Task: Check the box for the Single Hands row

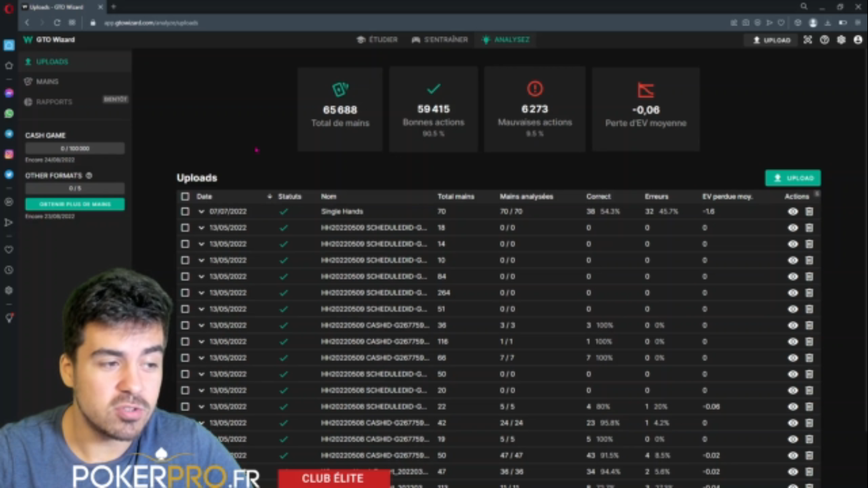Action: point(185,212)
